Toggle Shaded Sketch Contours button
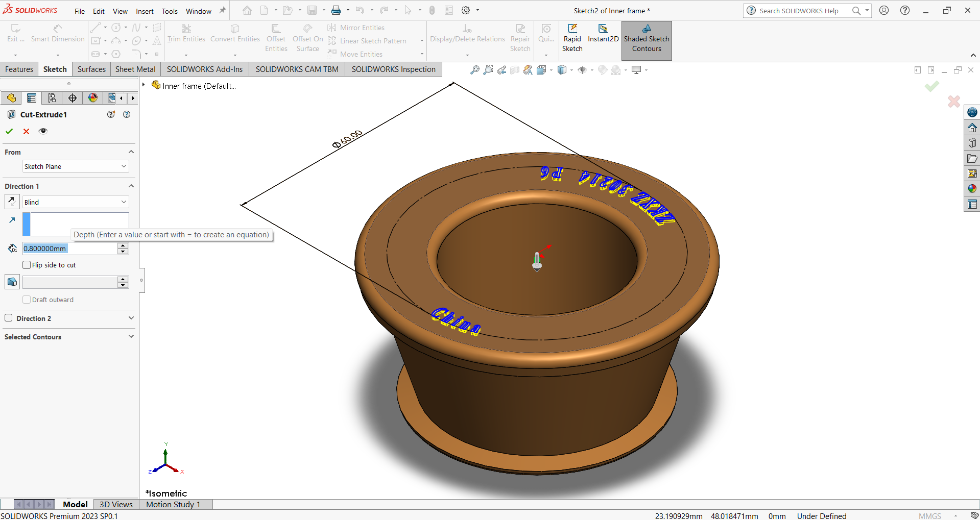Image resolution: width=980 pixels, height=520 pixels. point(646,41)
